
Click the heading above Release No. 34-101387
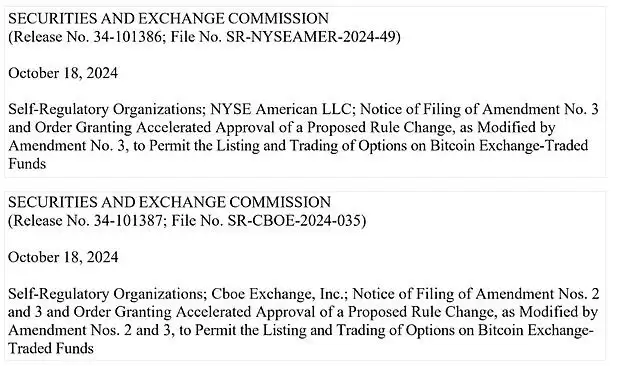pos(169,202)
